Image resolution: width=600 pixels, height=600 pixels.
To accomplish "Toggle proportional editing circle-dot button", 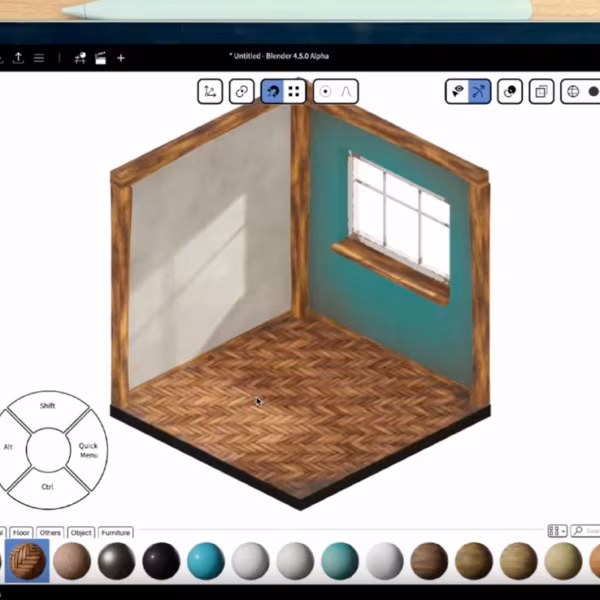I will click(325, 91).
